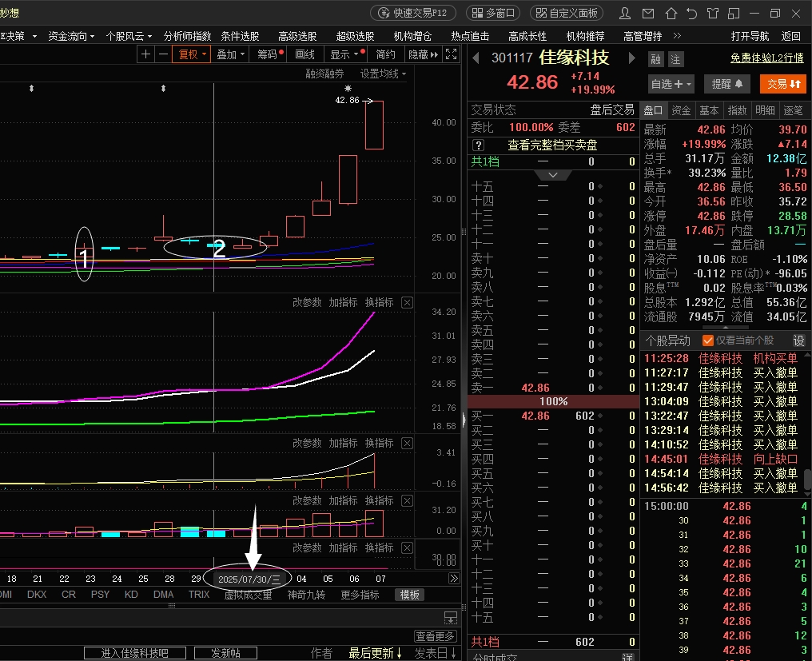Click the 注 registration badge
Viewport: 812px width, 661px height.
click(675, 59)
